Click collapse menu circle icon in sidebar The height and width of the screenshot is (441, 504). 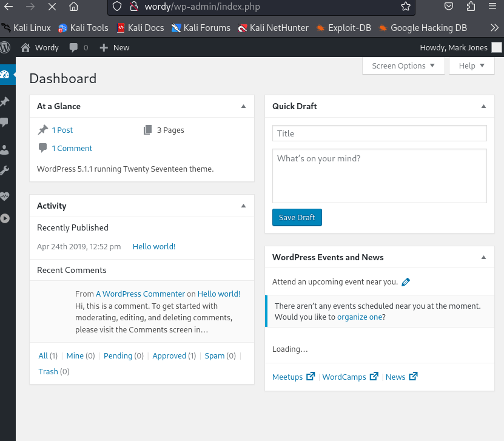coord(5,218)
